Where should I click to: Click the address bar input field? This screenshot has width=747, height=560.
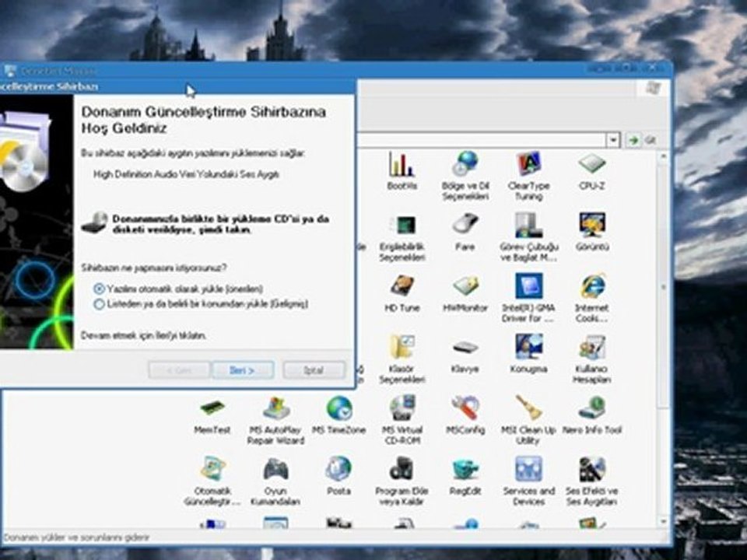pos(481,141)
